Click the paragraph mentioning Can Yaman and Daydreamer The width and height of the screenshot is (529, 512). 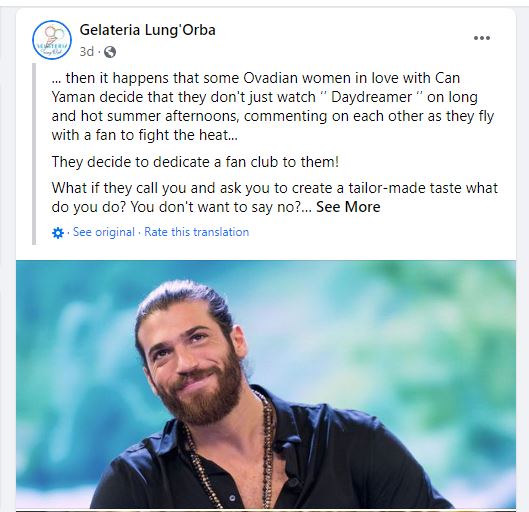pos(273,106)
